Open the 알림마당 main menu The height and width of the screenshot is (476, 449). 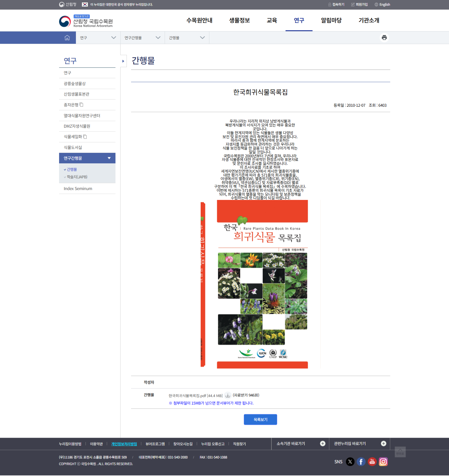click(x=331, y=20)
